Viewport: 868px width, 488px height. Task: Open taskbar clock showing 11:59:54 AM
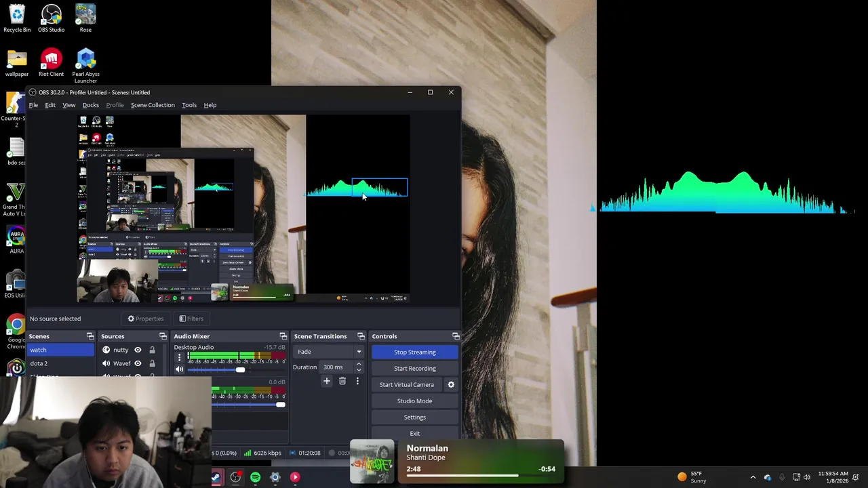pos(833,477)
